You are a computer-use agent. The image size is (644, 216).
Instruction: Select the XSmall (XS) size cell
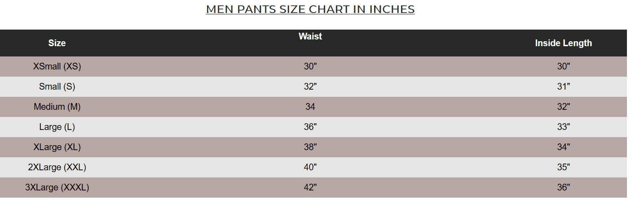57,66
